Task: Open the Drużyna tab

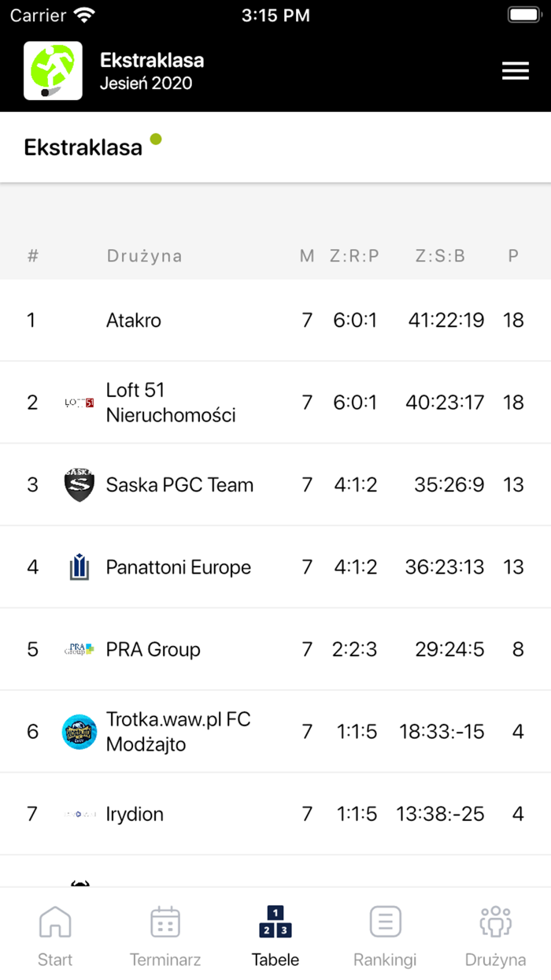Action: tap(495, 935)
